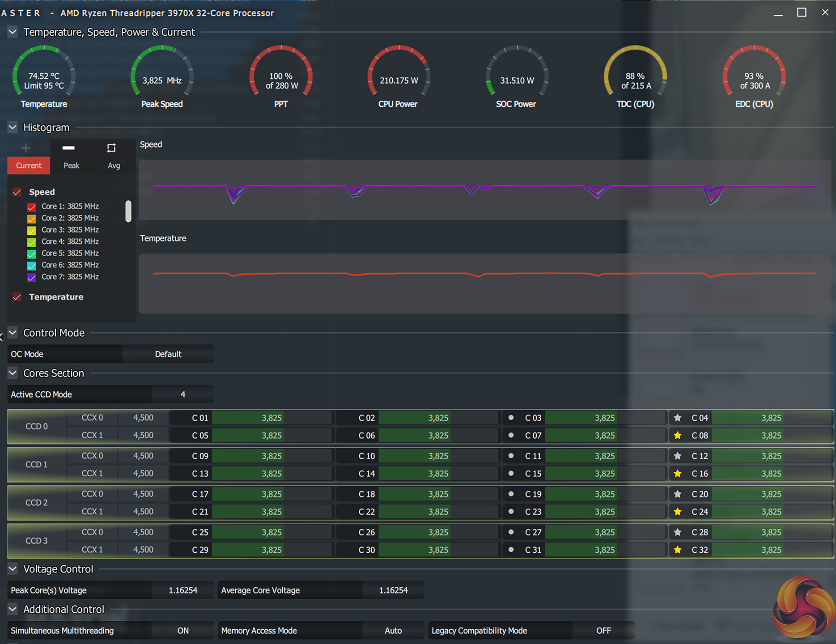Click the dot marker beside C 19

click(x=511, y=494)
